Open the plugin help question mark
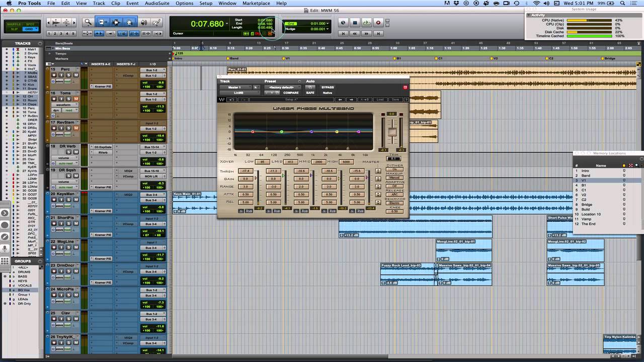 tap(406, 100)
